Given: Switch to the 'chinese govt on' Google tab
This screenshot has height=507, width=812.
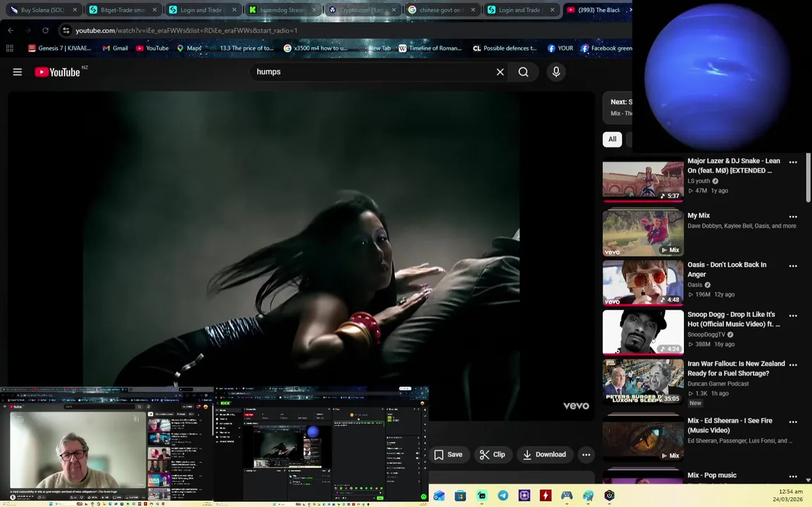Looking at the screenshot, I should tap(441, 10).
